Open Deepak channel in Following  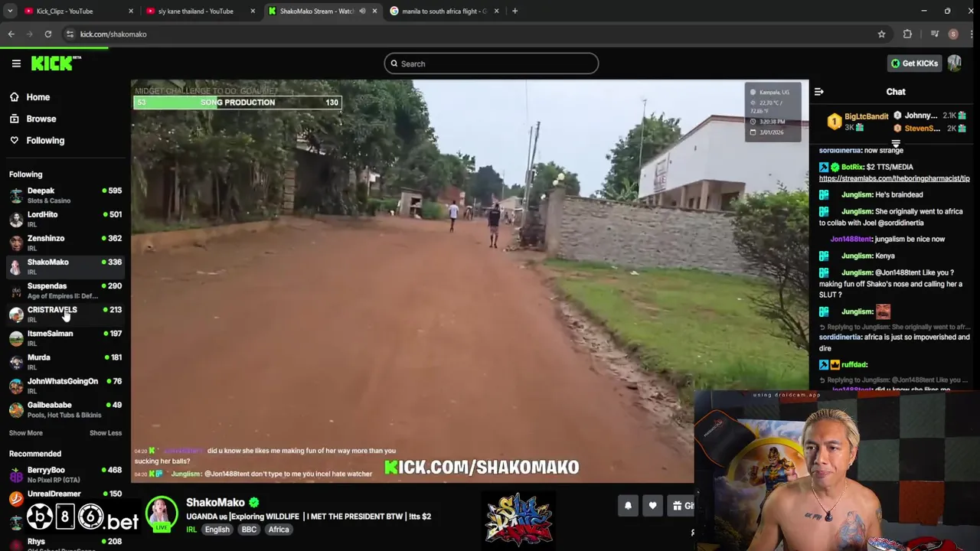(66, 195)
